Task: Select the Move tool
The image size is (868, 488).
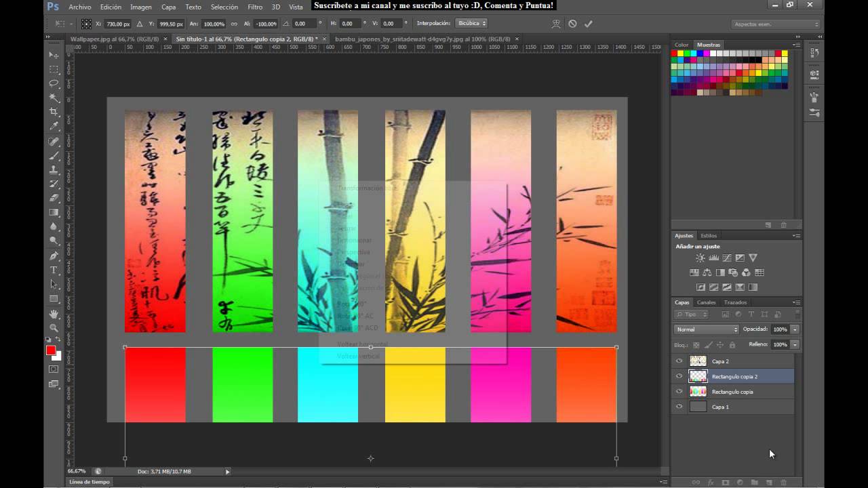Action: point(54,55)
